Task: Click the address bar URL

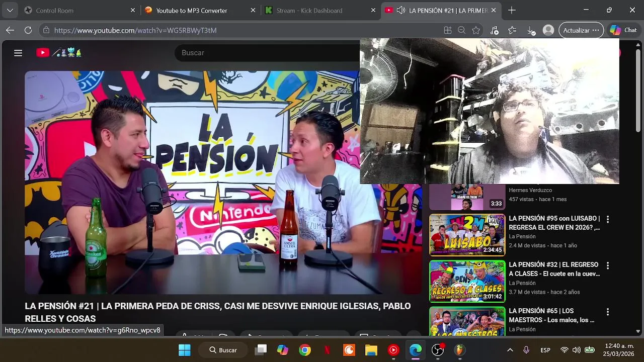Action: pos(135,30)
